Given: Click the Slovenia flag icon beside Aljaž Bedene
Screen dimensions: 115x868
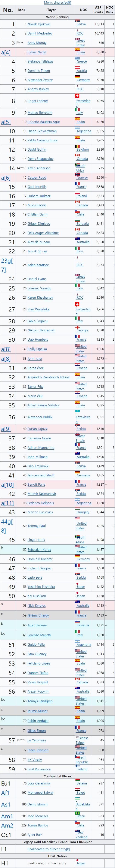Looking at the screenshot, I should pyautogui.click(x=77, y=622).
